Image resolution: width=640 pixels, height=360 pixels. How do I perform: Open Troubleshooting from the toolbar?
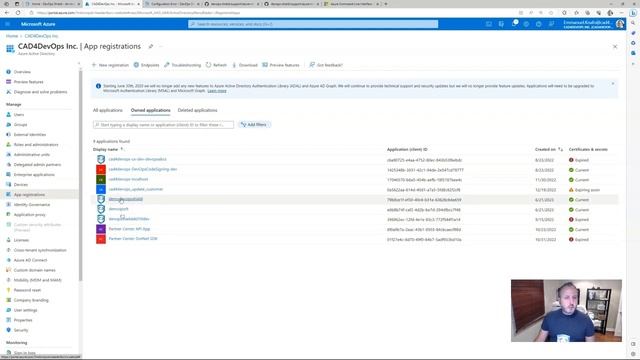click(x=182, y=65)
